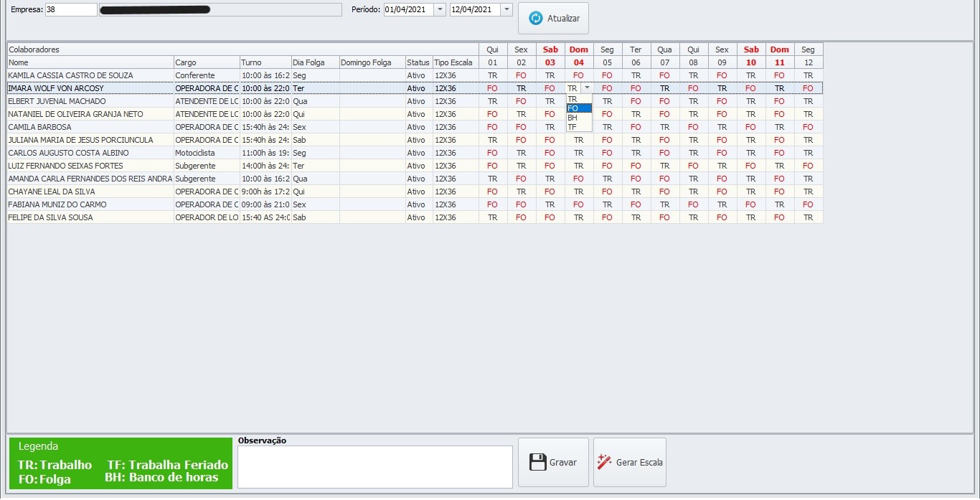Click the Tipo Escala column header
The height and width of the screenshot is (500, 980).
pyautogui.click(x=455, y=62)
